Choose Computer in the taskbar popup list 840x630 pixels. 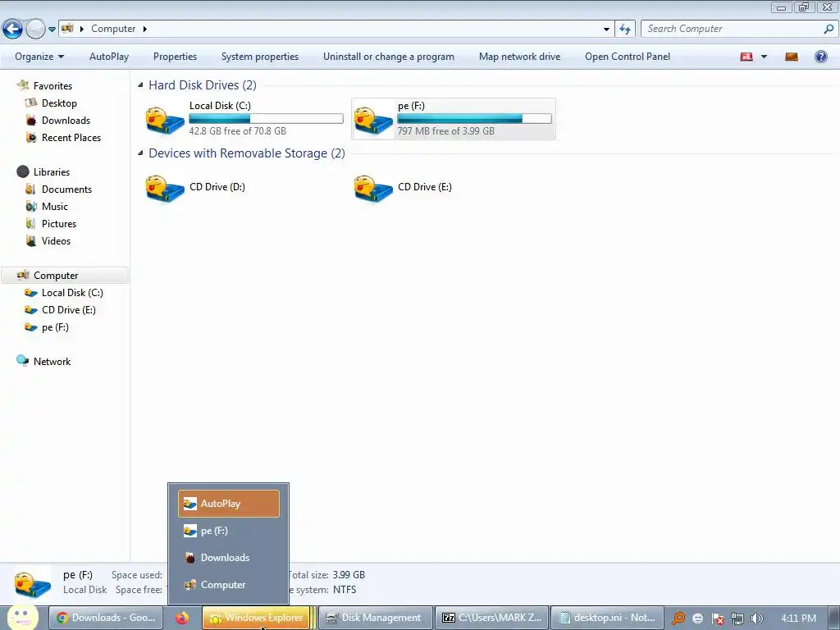[x=229, y=584]
